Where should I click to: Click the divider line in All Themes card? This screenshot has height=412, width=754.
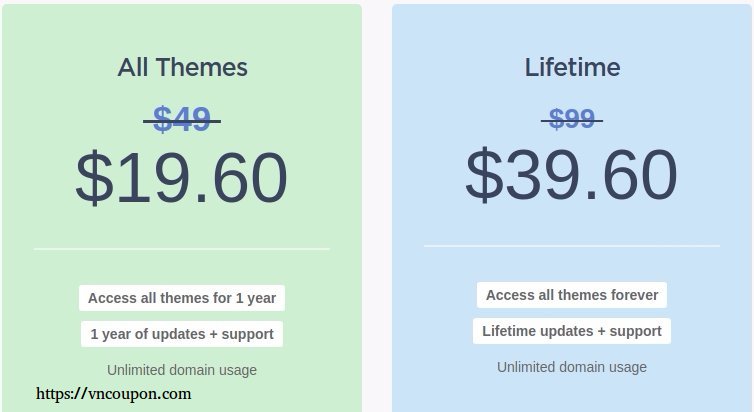(x=182, y=249)
